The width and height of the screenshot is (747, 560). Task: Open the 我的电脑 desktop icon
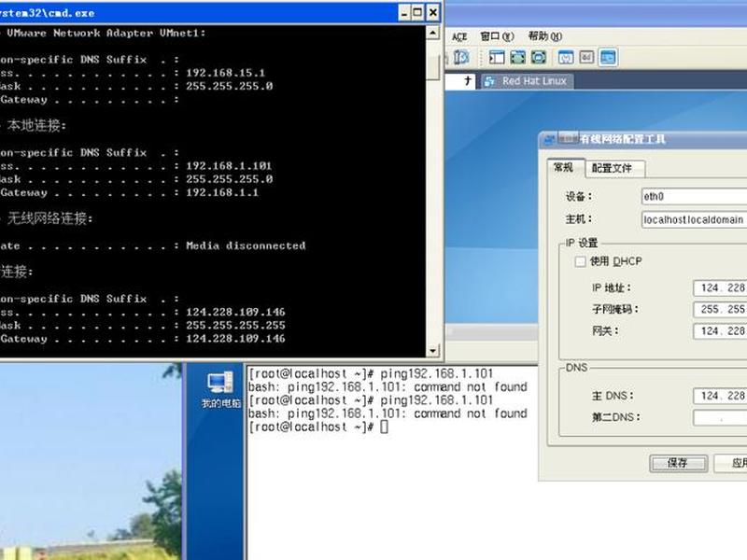click(220, 389)
